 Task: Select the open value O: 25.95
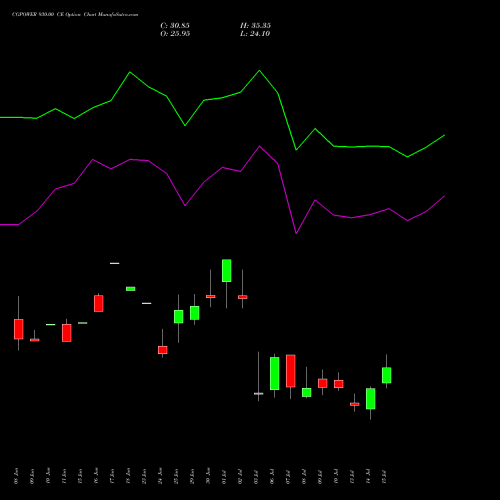[x=175, y=34]
